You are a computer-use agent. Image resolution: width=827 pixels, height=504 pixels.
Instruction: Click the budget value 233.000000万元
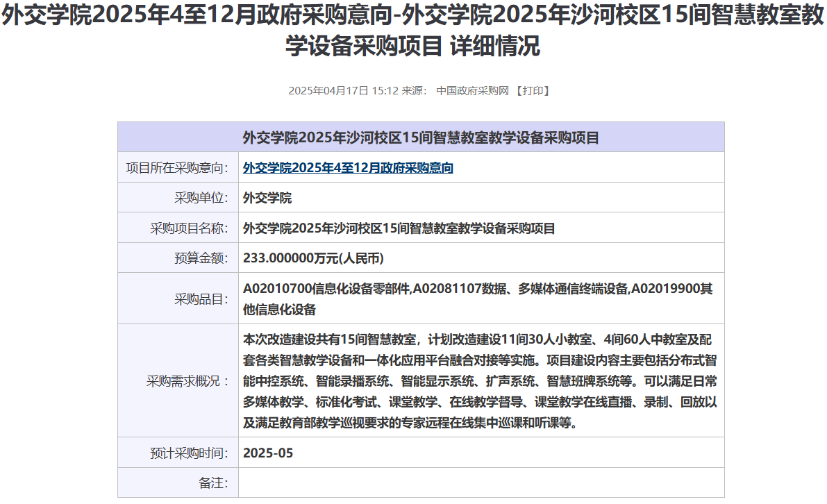(313, 258)
